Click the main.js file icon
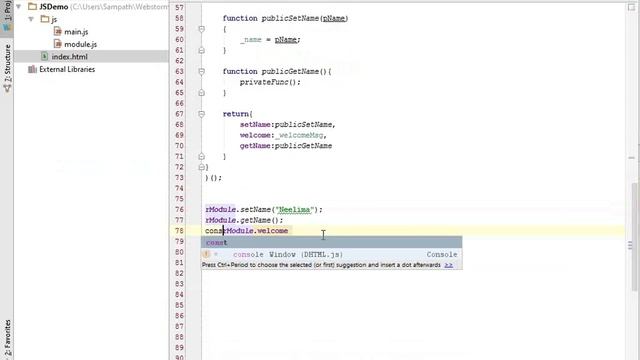640x360 pixels. tap(58, 31)
